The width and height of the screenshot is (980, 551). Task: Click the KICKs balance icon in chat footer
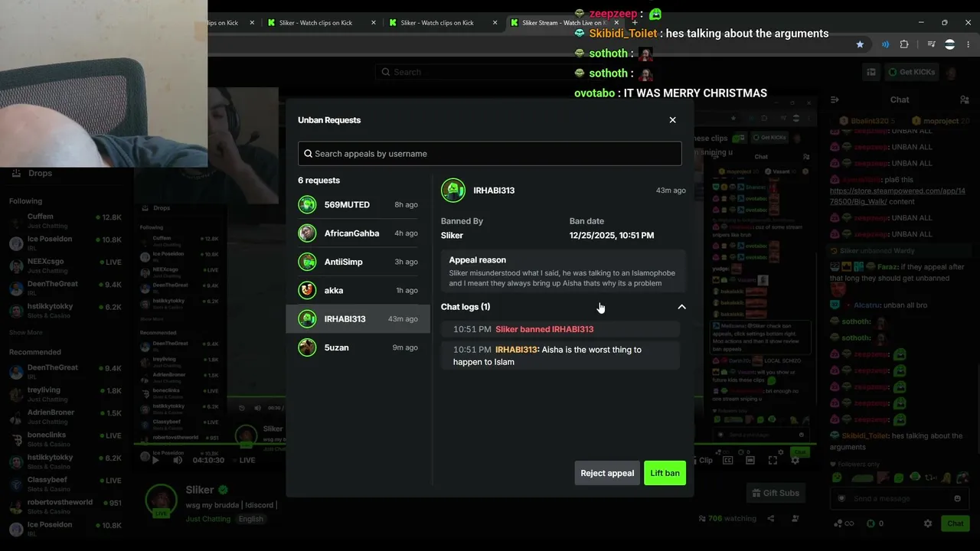point(871,523)
